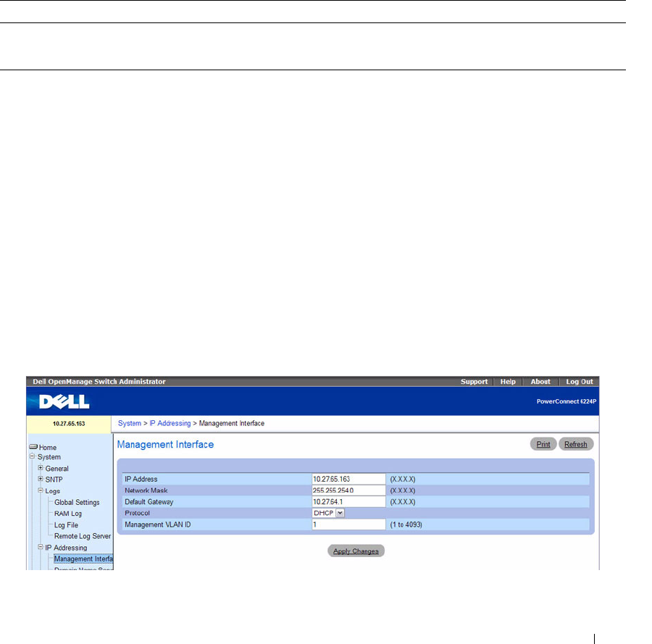
Task: Click the Management VLAN ID label
Action: click(x=158, y=524)
